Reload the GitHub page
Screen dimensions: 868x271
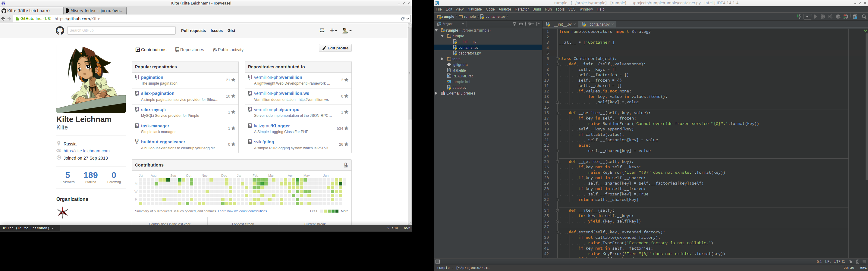point(403,19)
